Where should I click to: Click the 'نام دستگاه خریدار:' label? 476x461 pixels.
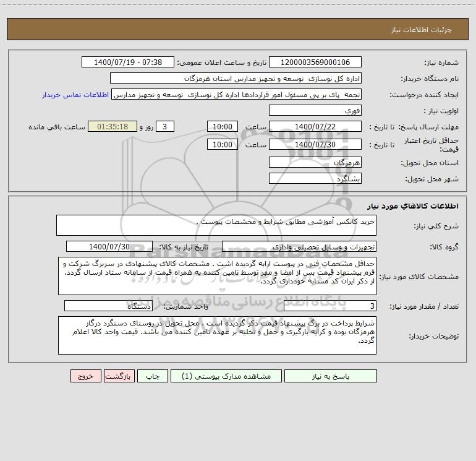430,79
